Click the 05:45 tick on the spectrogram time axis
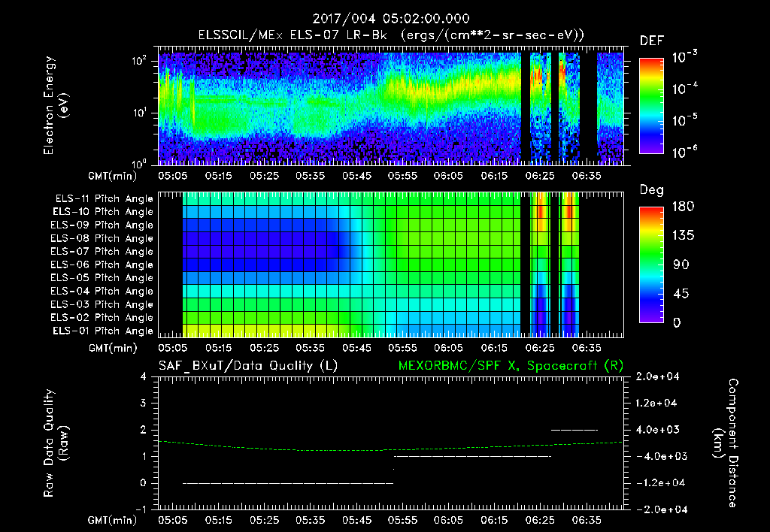The width and height of the screenshot is (770, 532). [x=356, y=176]
